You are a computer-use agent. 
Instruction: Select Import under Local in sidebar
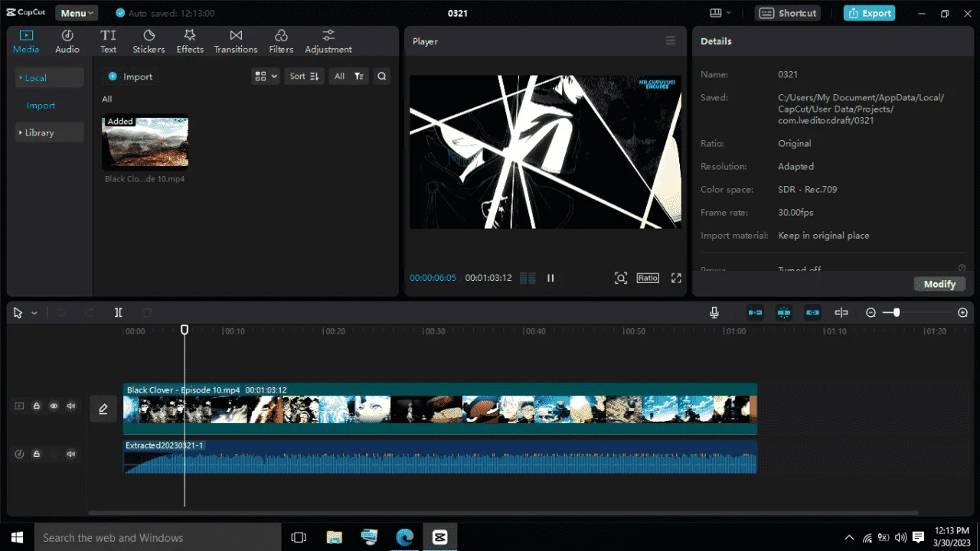coord(41,106)
